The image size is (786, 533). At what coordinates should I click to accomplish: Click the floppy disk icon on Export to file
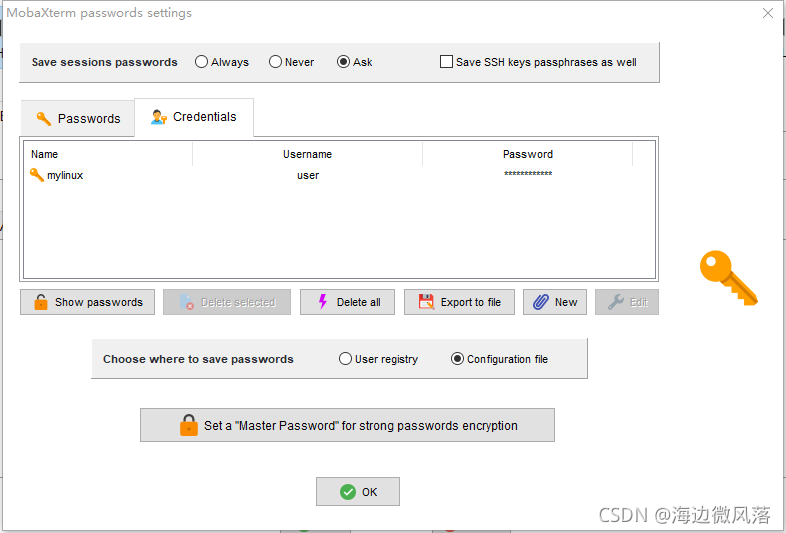(426, 302)
